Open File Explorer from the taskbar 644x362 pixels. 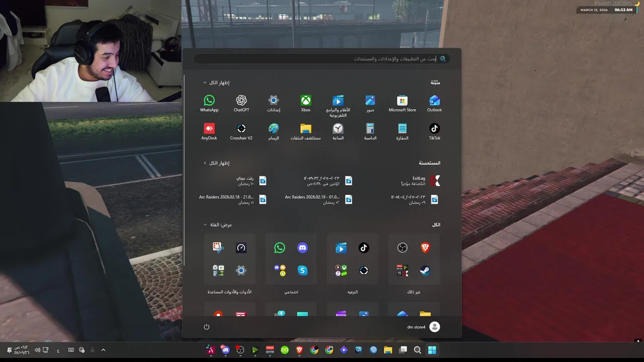point(388,350)
